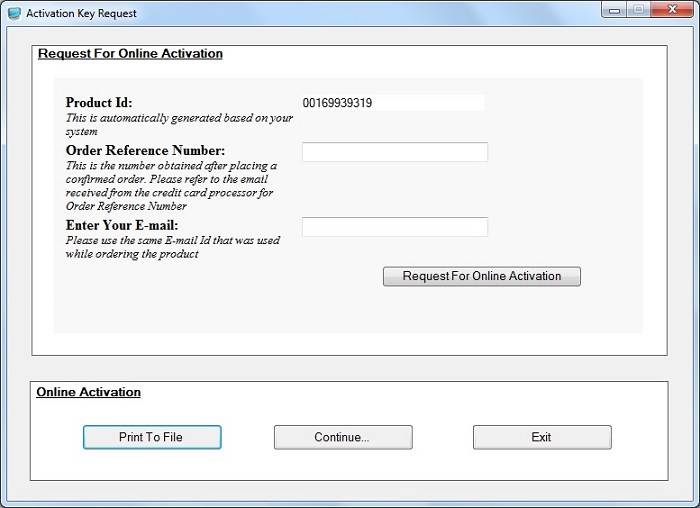Click the Activation Key Request title bar text
Viewport: 700px width, 508px height.
click(81, 13)
